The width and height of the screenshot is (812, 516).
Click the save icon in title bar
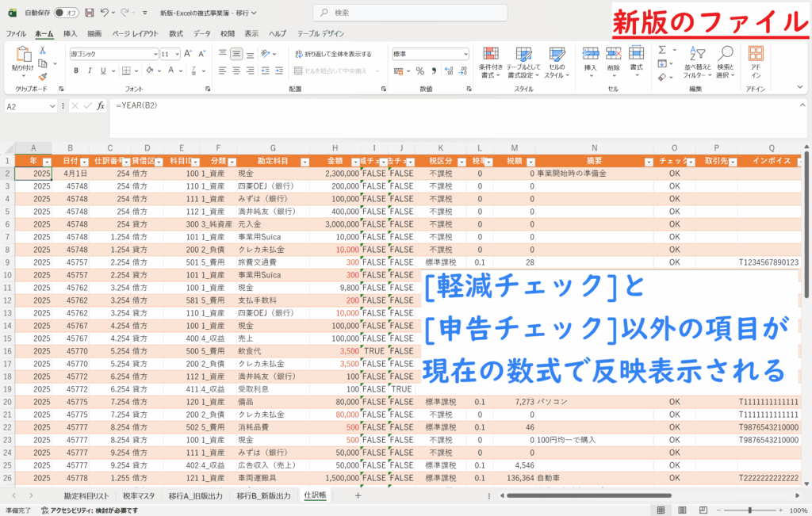pyautogui.click(x=89, y=13)
